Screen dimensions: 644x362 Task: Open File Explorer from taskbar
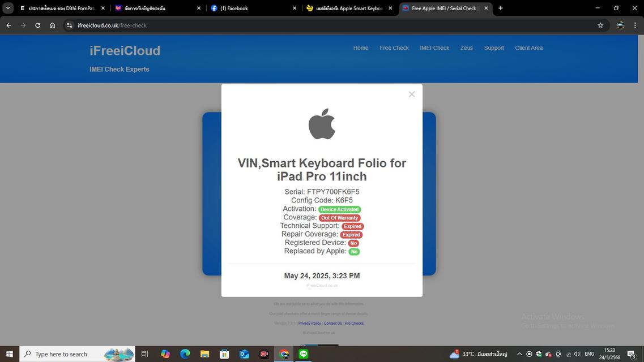coord(204,354)
